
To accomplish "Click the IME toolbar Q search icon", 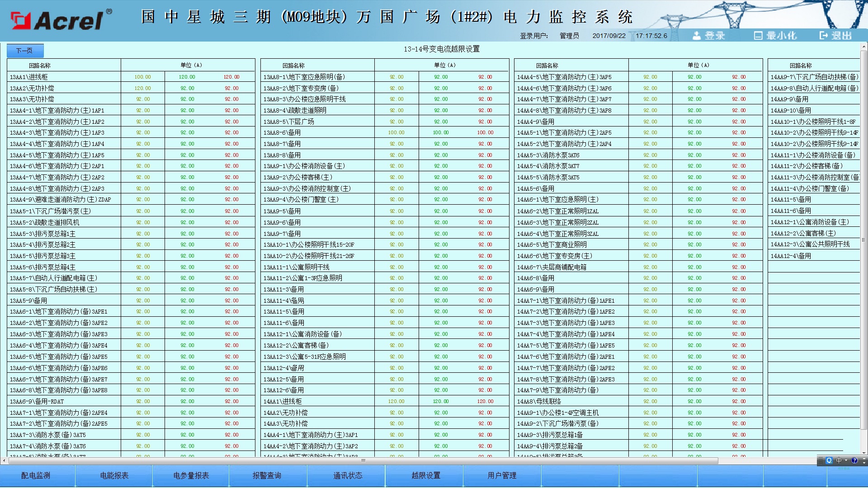I will coord(829,460).
